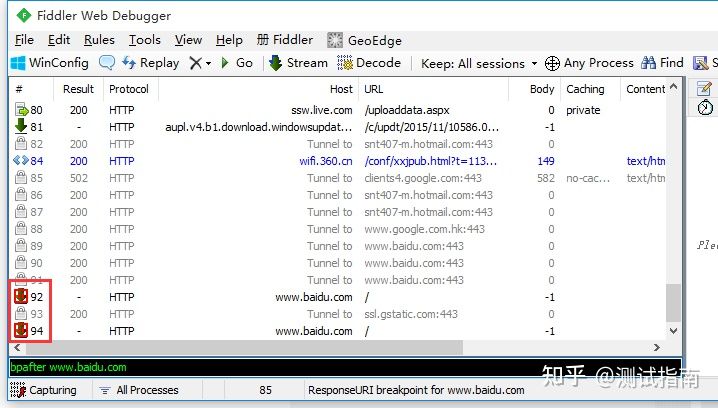Viewport: 718px width, 408px height.
Task: Click the session count 85 in status bar
Action: [x=265, y=390]
